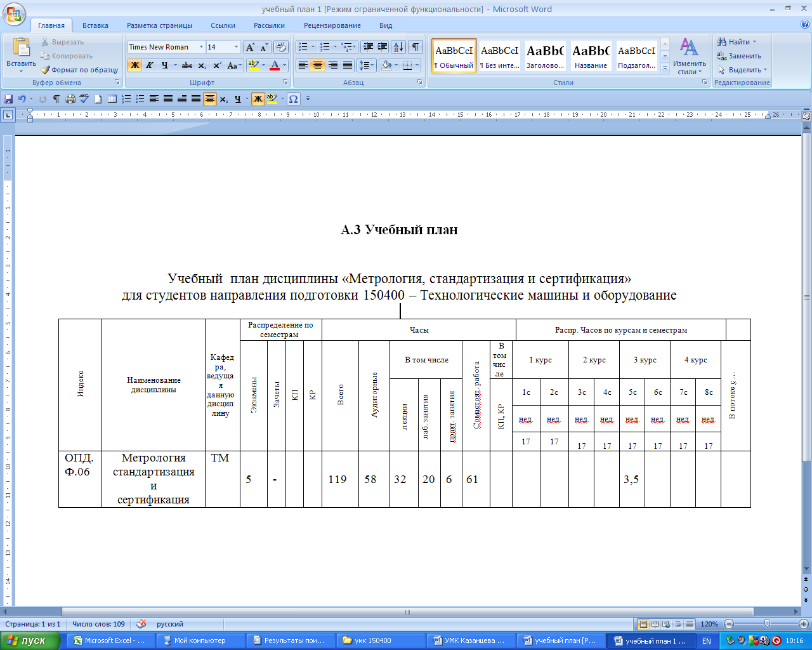
Task: Click the Format Painter (Формат по образцу) button
Action: (x=80, y=70)
